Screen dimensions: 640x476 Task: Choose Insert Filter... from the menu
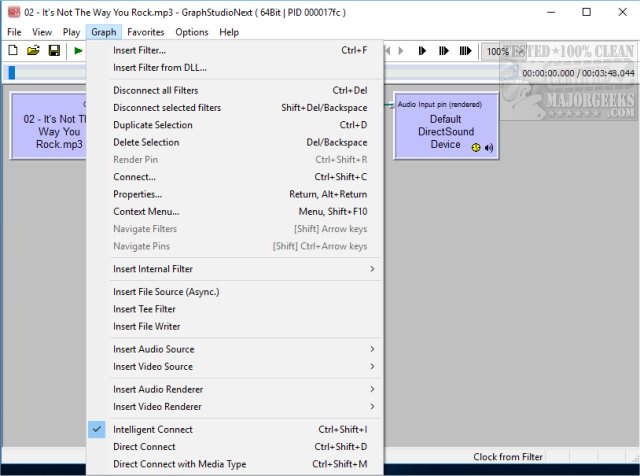tap(235, 50)
